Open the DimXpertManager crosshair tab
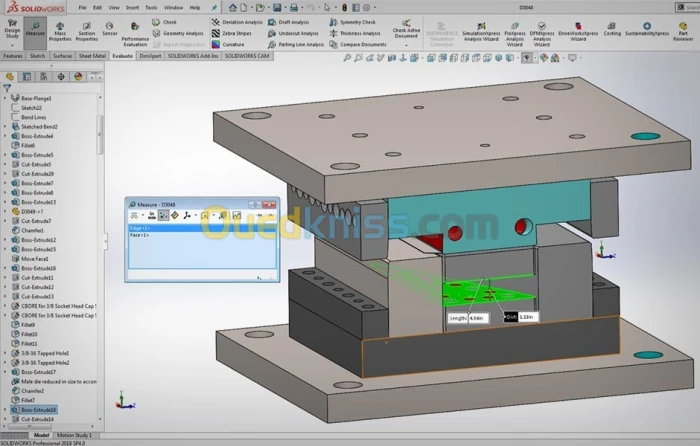This screenshot has height=446, width=700. point(61,77)
